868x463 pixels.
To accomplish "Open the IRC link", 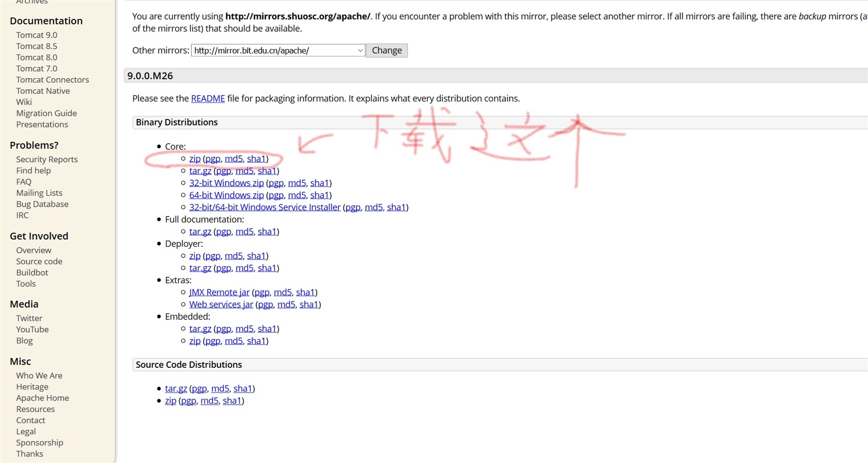I will point(22,215).
